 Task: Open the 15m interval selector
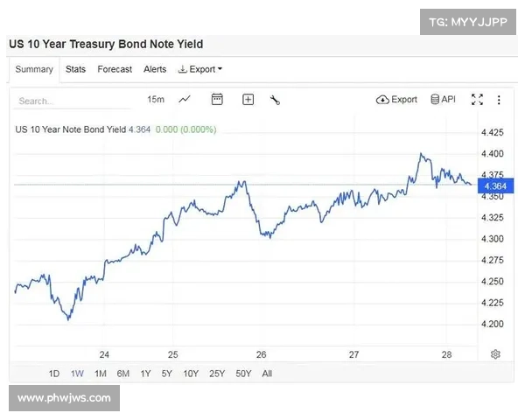click(156, 100)
